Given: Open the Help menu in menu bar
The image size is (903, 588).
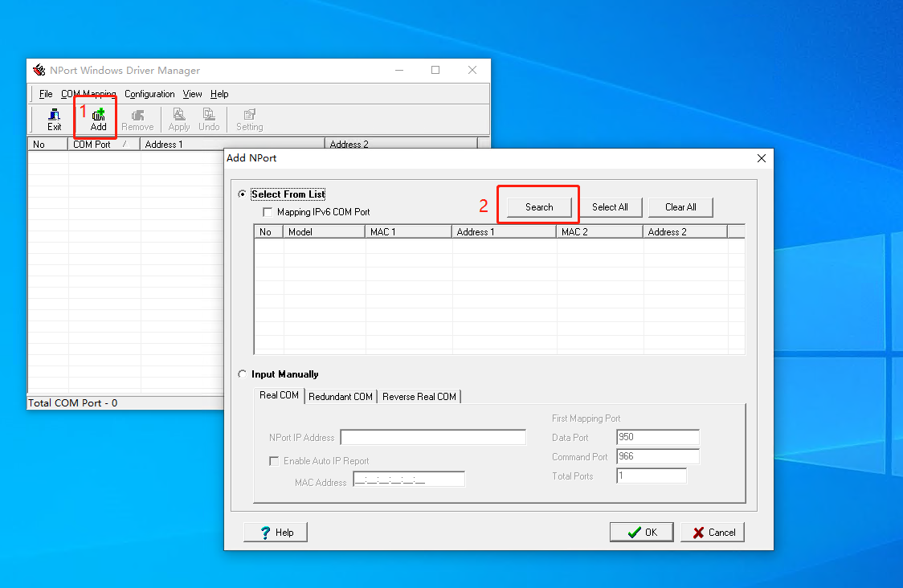Looking at the screenshot, I should click(x=219, y=94).
